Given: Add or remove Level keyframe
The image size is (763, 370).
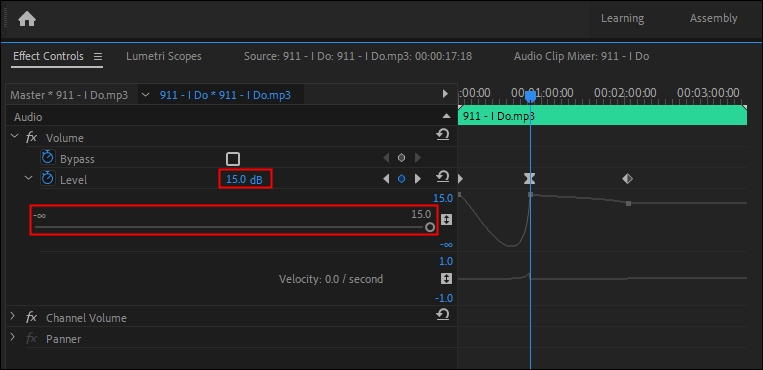Looking at the screenshot, I should coord(401,179).
